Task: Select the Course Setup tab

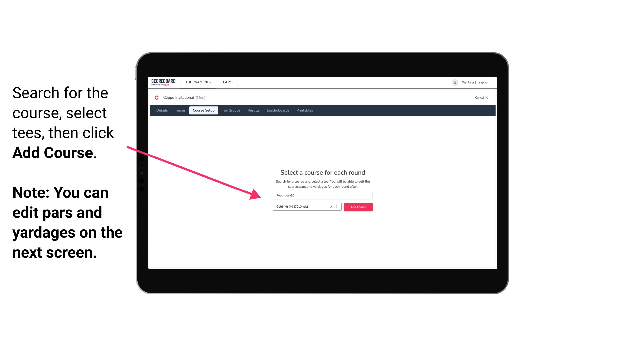Action: coord(204,110)
